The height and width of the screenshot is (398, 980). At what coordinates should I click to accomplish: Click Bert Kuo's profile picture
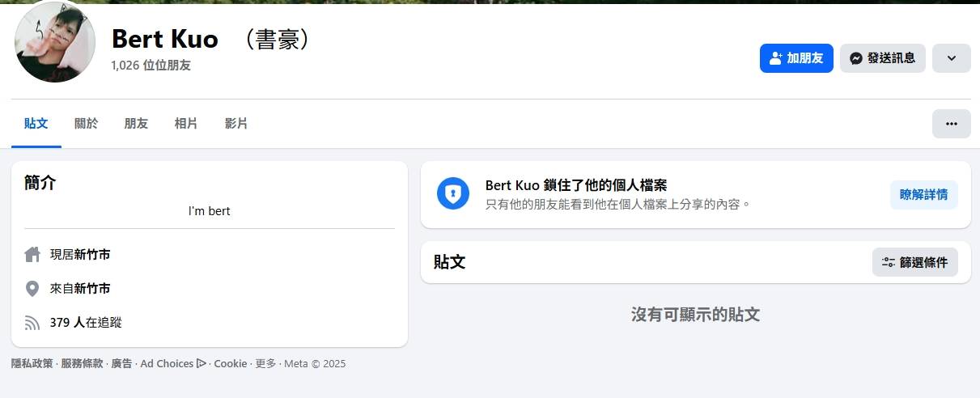point(55,42)
